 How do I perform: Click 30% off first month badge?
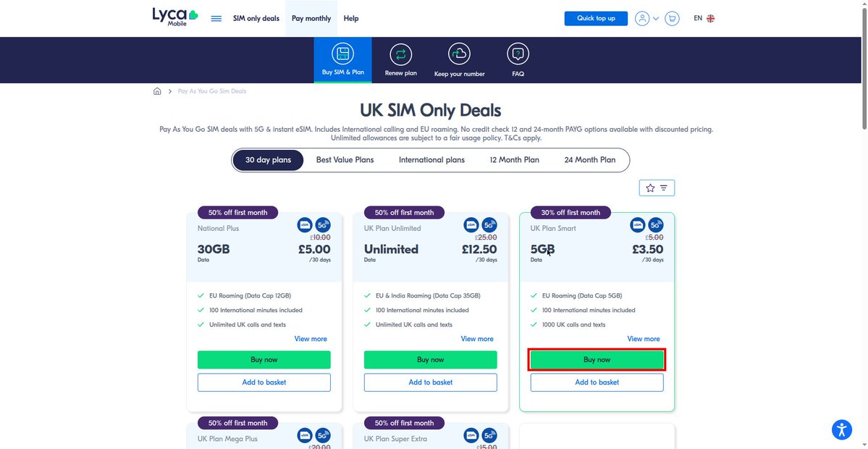pos(570,213)
